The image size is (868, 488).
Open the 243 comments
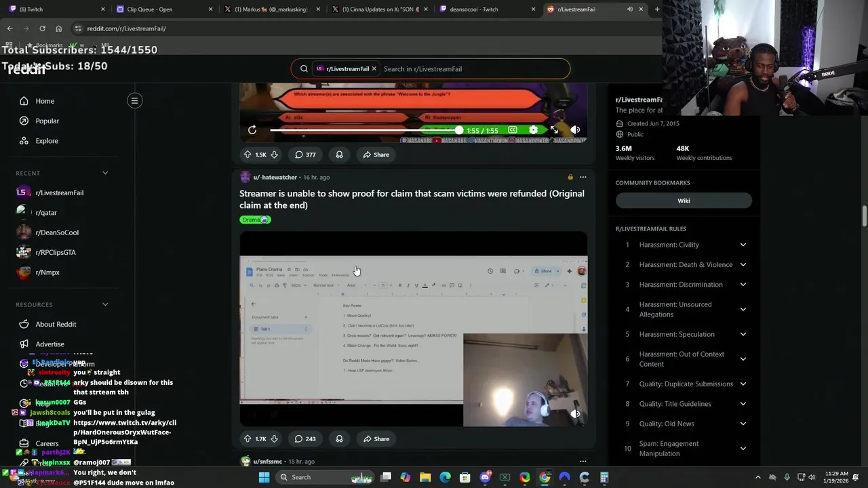pyautogui.click(x=305, y=439)
